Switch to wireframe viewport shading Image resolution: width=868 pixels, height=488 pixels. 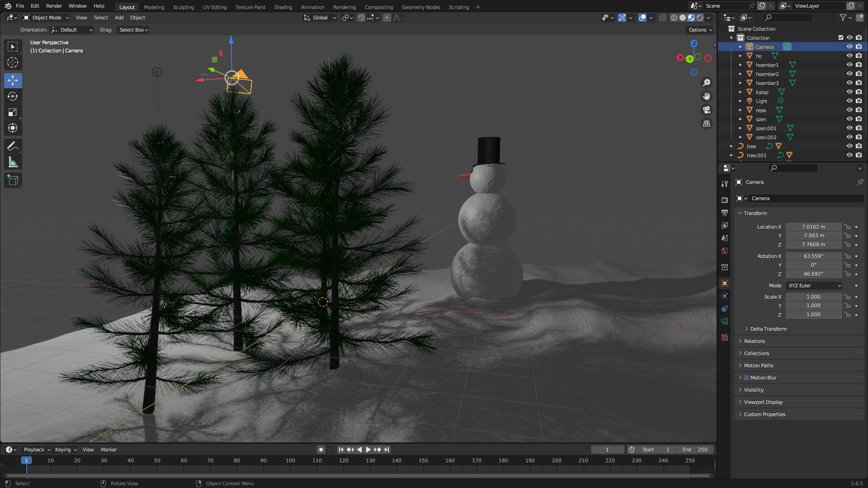[x=674, y=18]
